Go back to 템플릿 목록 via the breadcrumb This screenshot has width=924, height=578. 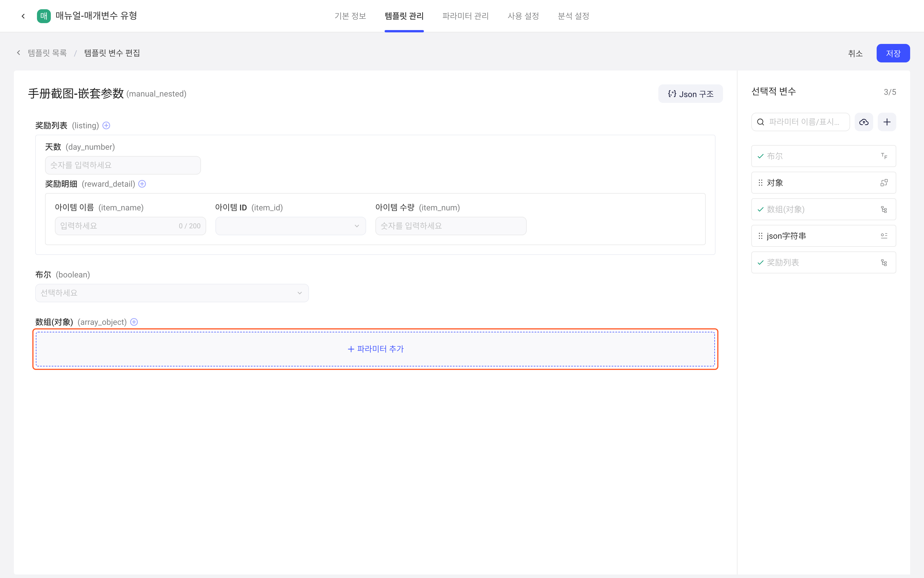pos(47,53)
